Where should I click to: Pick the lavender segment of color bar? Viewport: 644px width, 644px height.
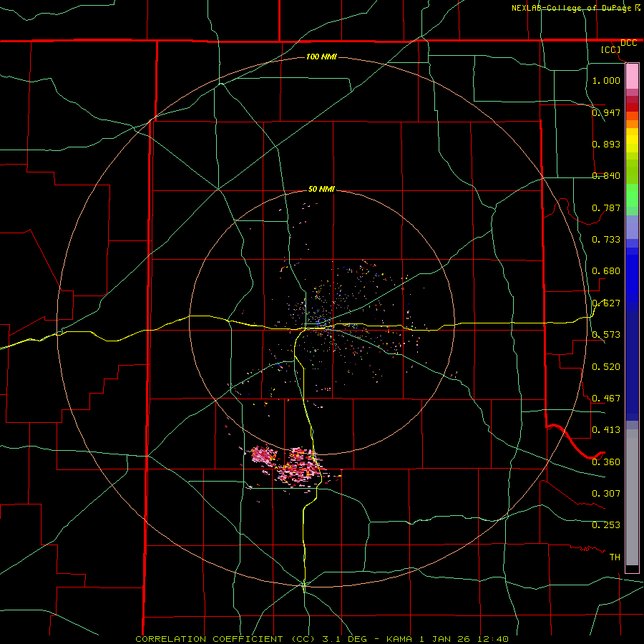(632, 227)
